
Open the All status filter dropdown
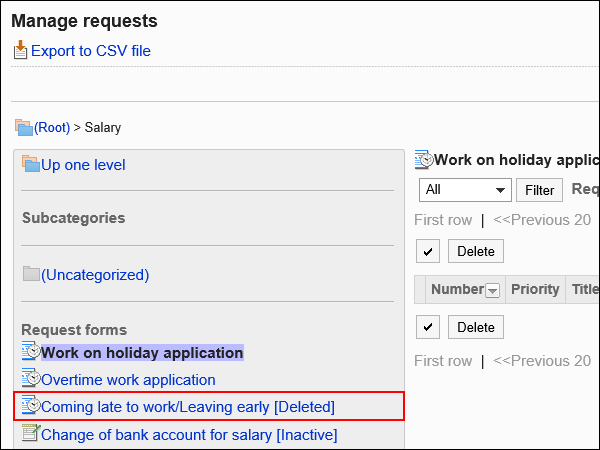click(x=465, y=190)
